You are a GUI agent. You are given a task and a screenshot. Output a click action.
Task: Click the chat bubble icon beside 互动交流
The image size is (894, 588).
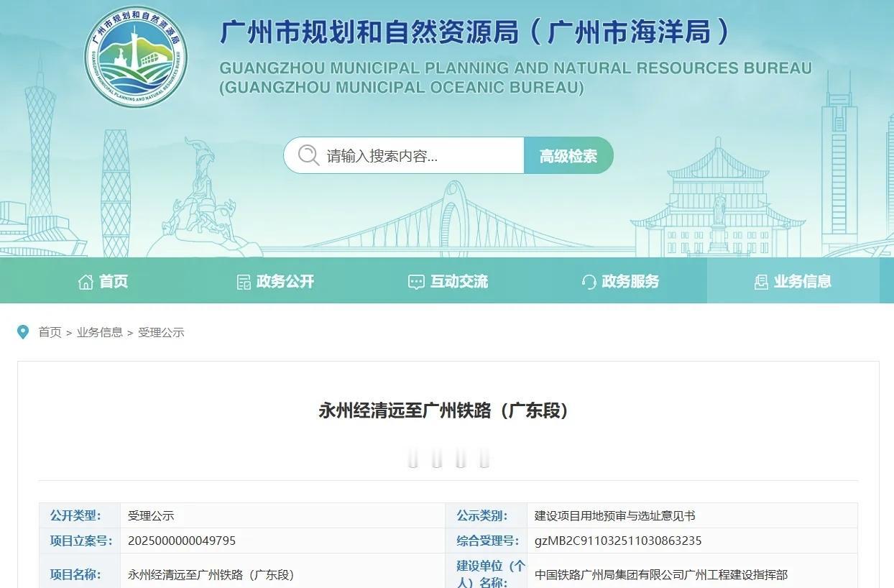[416, 281]
